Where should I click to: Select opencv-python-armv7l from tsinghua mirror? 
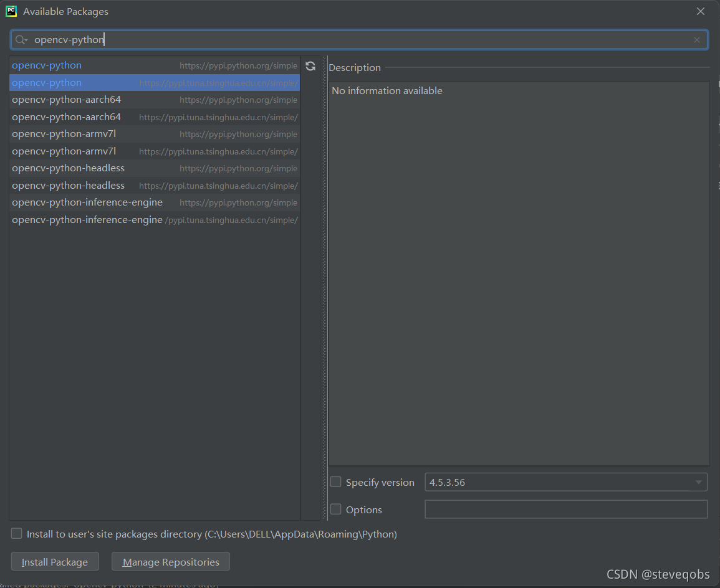pos(155,151)
